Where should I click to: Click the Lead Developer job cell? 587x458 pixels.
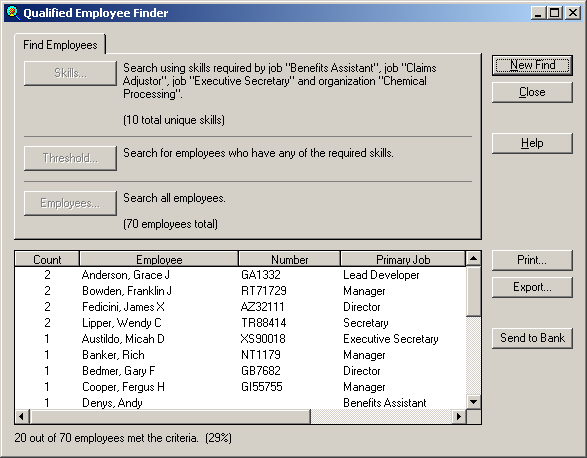(381, 275)
